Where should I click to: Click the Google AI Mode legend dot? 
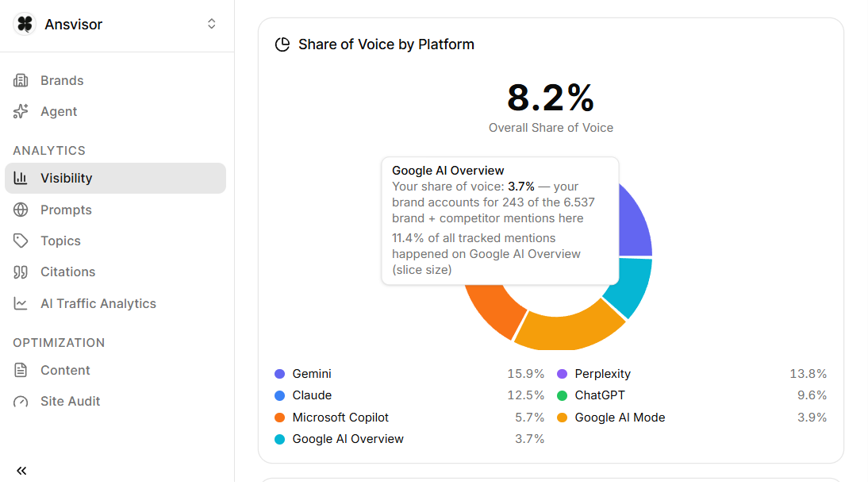click(562, 418)
